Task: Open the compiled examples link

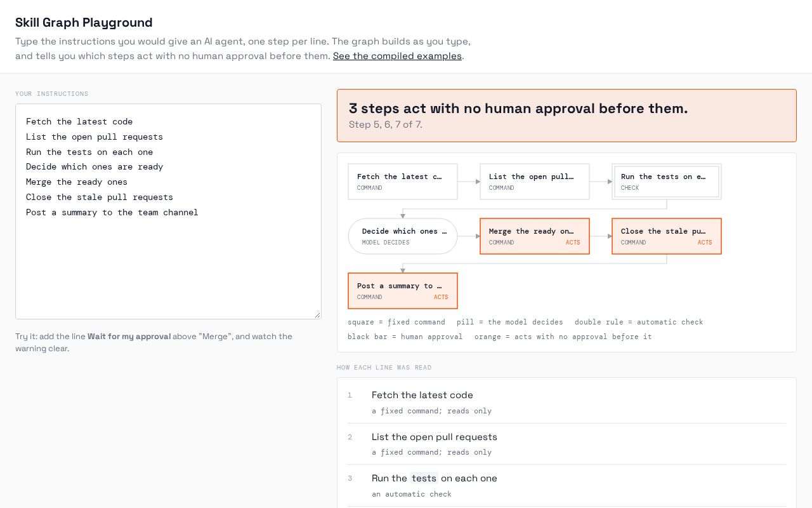Action: (397, 56)
